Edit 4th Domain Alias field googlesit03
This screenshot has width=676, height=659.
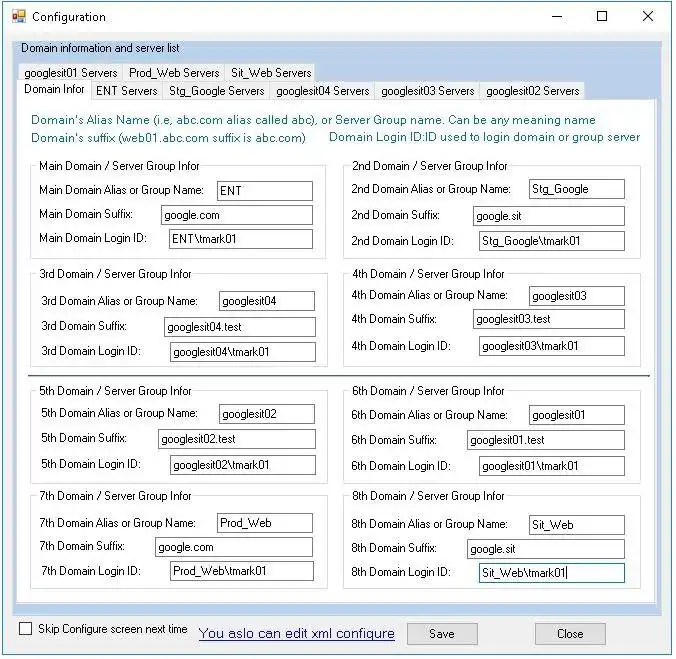coord(577,296)
